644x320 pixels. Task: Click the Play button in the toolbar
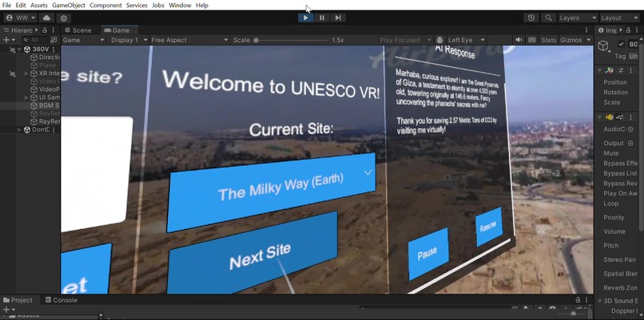point(305,18)
